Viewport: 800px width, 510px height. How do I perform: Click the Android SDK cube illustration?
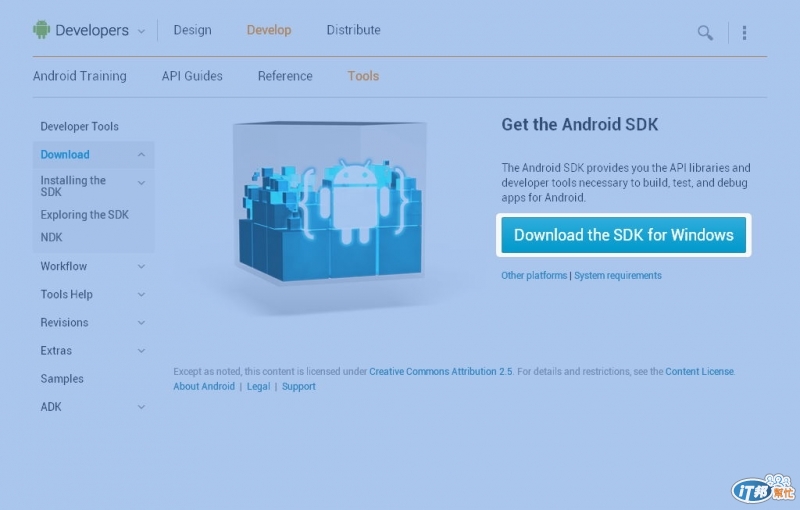[330, 202]
